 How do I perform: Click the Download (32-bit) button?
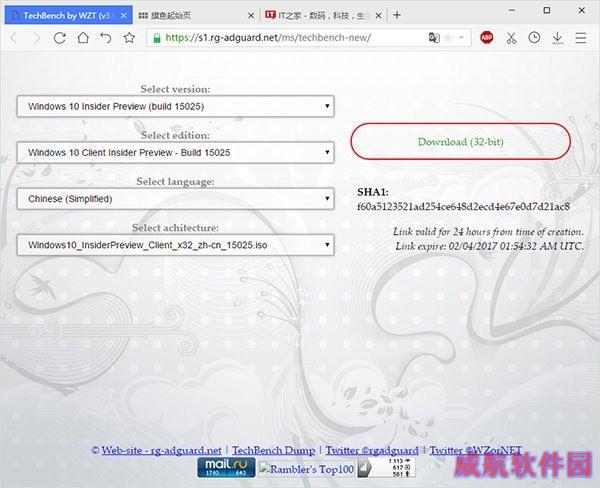tap(460, 142)
